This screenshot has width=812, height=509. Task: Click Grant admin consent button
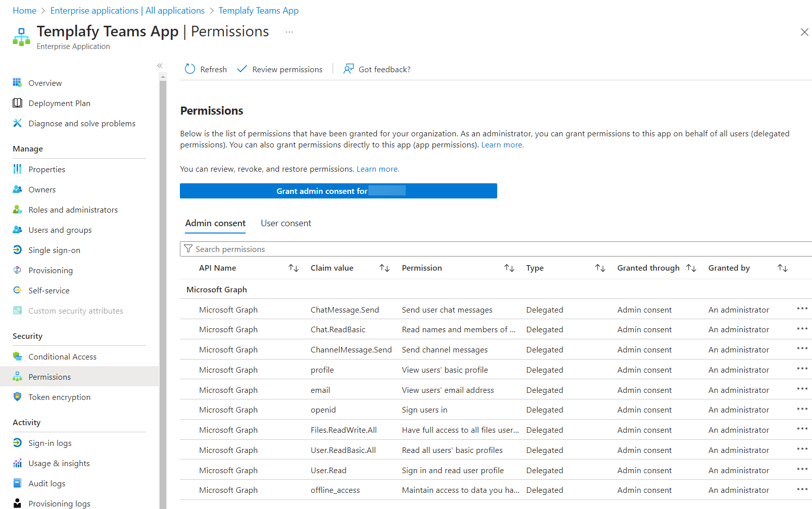tap(339, 191)
